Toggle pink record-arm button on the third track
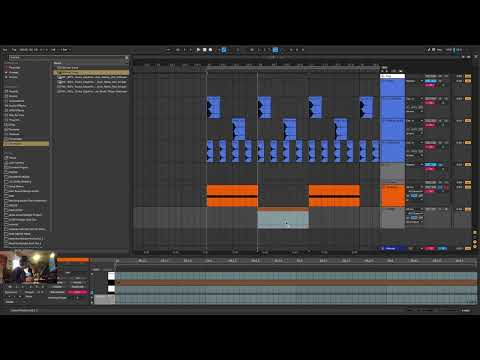The width and height of the screenshot is (480, 360). tap(430, 125)
